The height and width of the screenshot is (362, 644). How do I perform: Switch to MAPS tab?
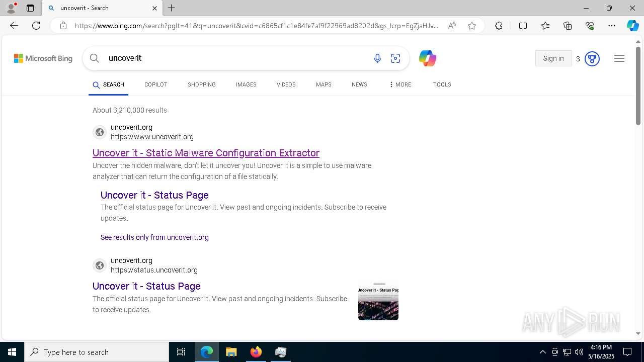324,84
